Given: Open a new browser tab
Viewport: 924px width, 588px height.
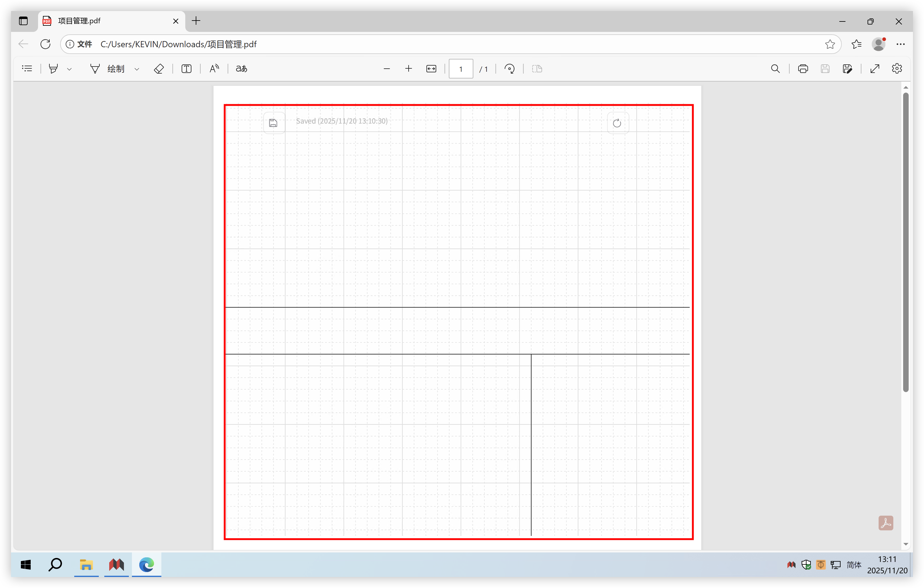Looking at the screenshot, I should (196, 21).
